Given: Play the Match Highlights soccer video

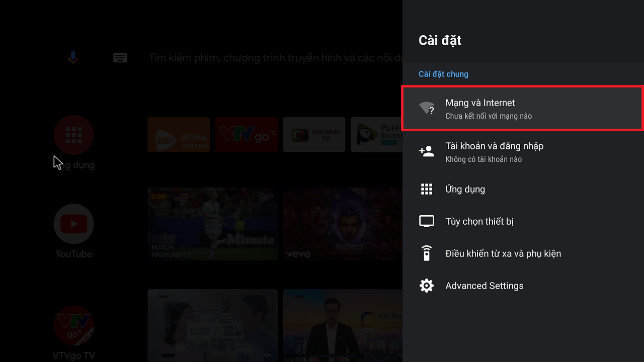Looking at the screenshot, I should coord(212,224).
